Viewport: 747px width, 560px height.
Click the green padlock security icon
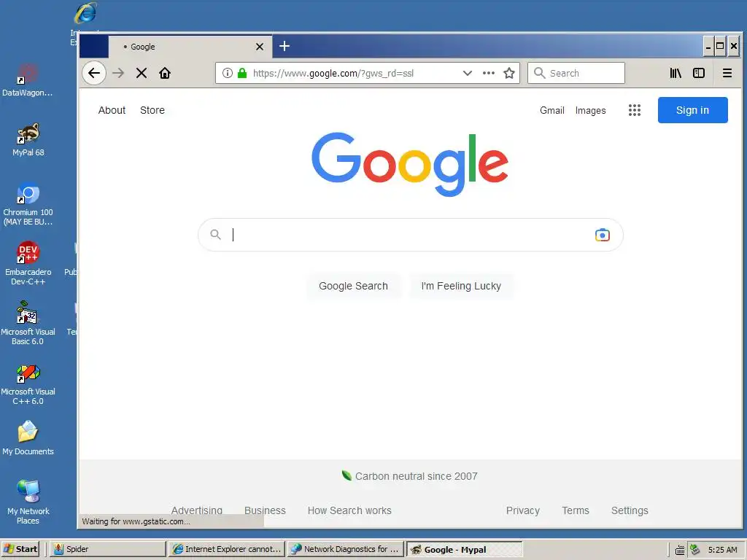pyautogui.click(x=242, y=73)
